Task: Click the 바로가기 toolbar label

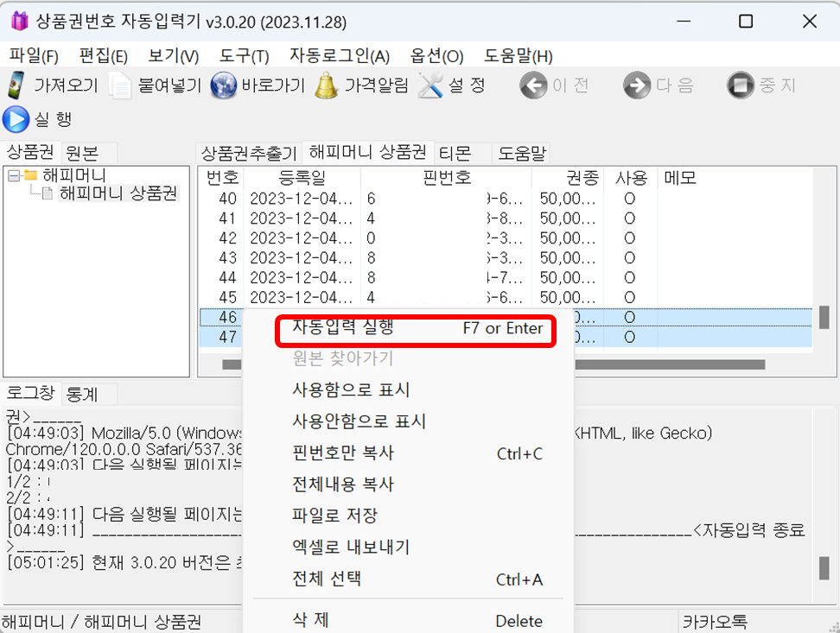Action: point(273,85)
